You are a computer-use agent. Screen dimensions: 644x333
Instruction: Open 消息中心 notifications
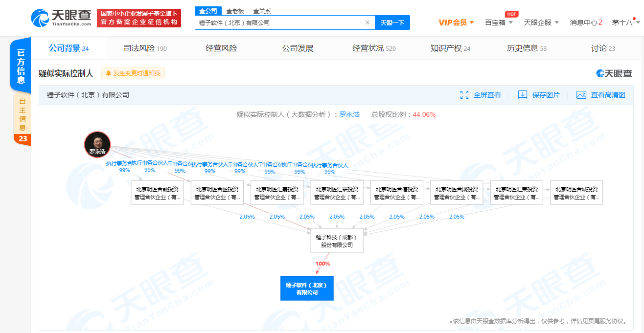586,22
